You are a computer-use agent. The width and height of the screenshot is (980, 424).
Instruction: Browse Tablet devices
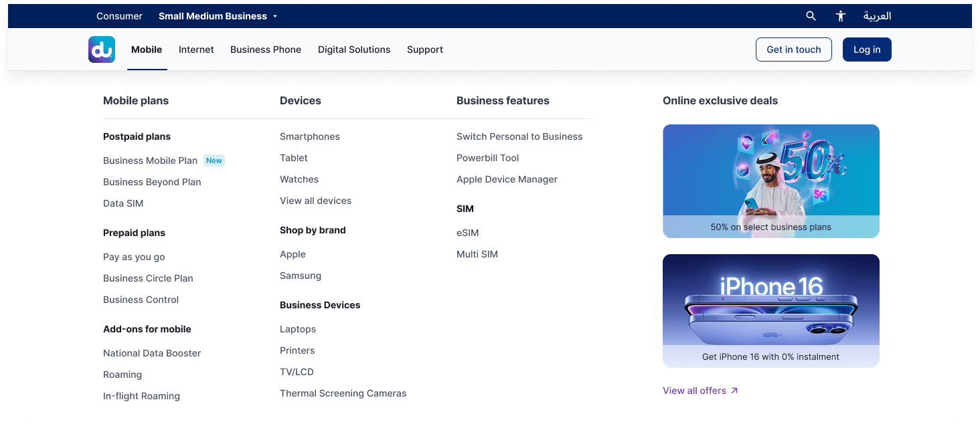point(294,158)
